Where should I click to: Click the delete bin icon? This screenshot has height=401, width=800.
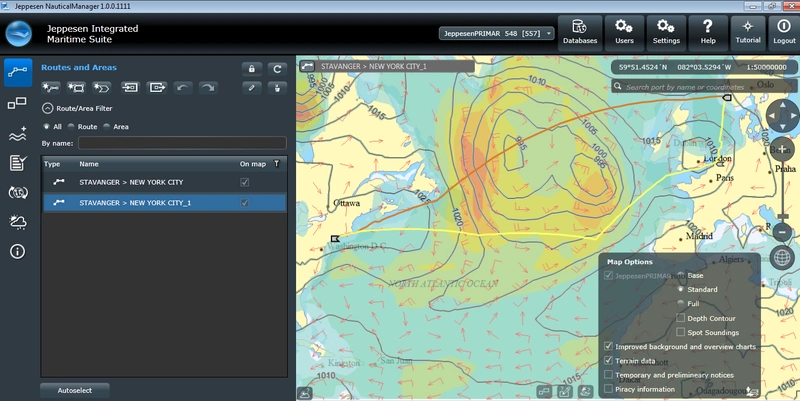[x=277, y=88]
